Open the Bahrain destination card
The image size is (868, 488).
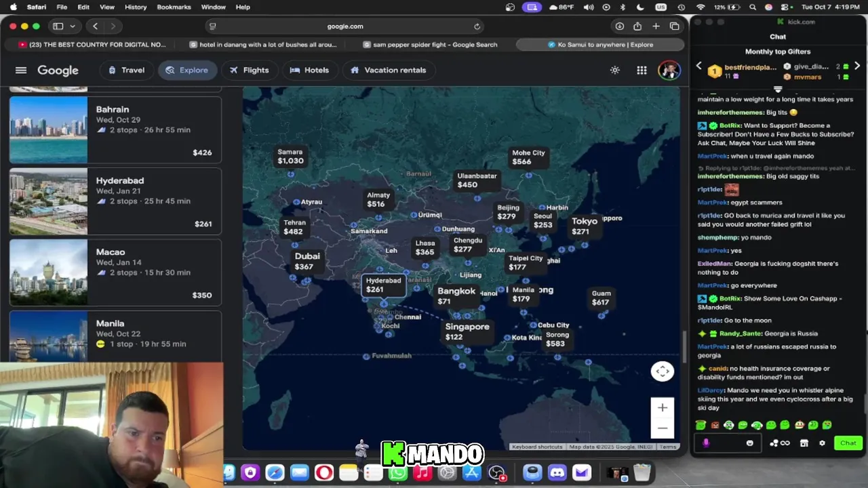(x=115, y=130)
